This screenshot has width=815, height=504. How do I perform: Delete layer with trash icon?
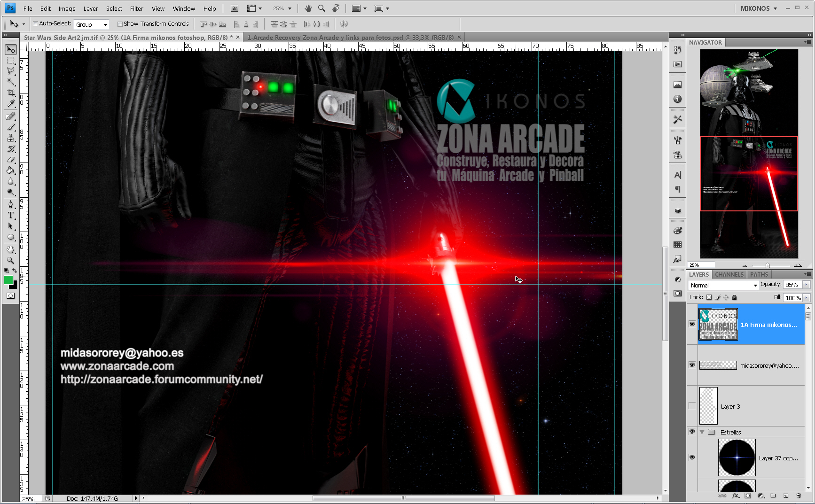798,496
